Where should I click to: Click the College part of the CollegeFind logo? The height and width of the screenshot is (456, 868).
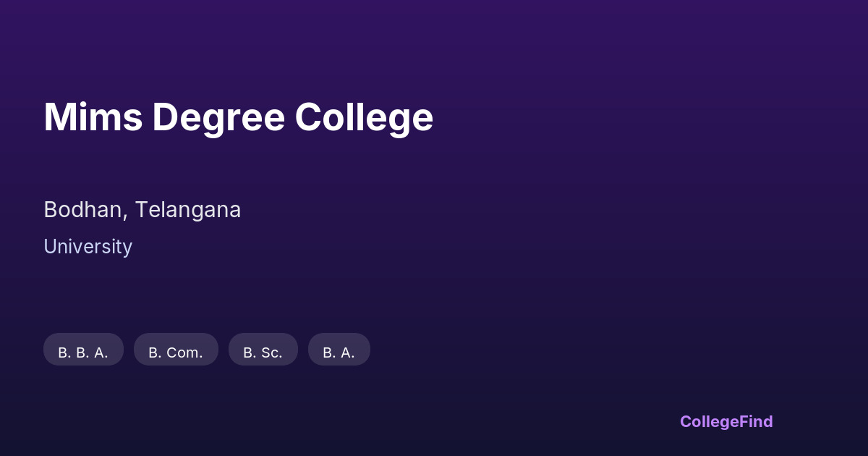coord(708,421)
